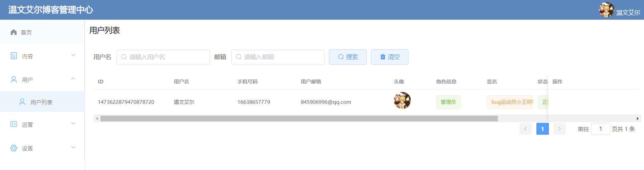644x170 pixels.
Task: Click the 管理员 role tag
Action: tap(448, 102)
